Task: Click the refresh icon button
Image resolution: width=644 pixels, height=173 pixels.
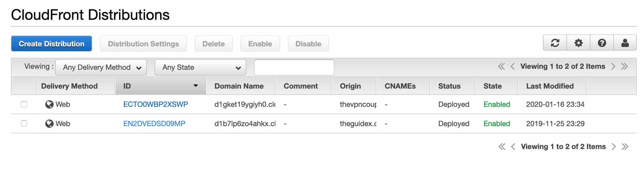Action: [555, 43]
